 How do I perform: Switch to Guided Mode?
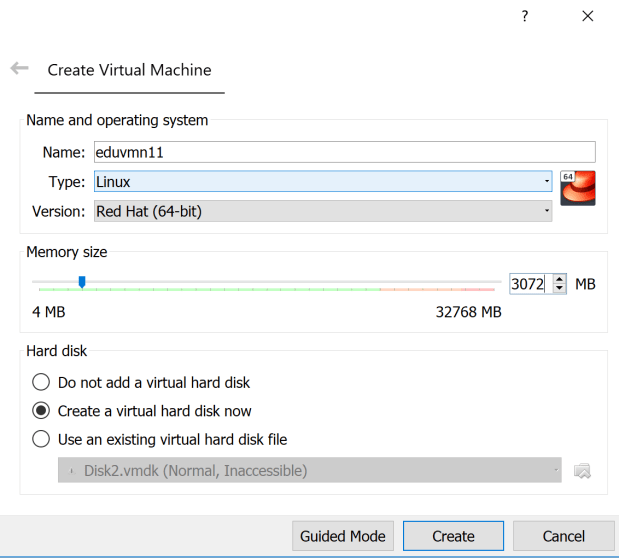(343, 536)
